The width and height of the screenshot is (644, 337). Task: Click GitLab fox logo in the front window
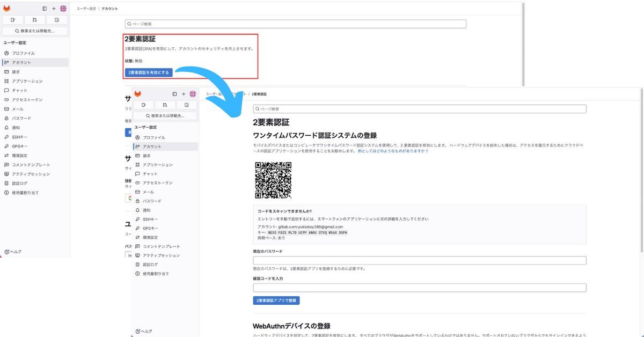138,93
